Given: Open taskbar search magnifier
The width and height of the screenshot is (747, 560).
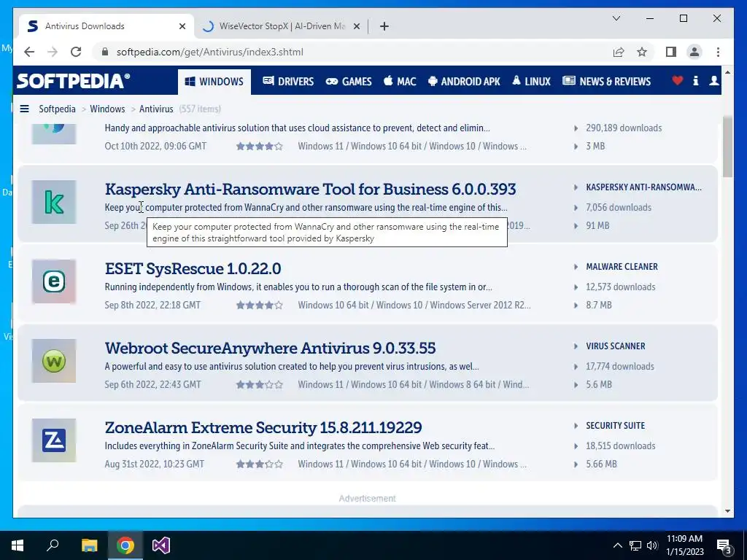Looking at the screenshot, I should [x=53, y=545].
